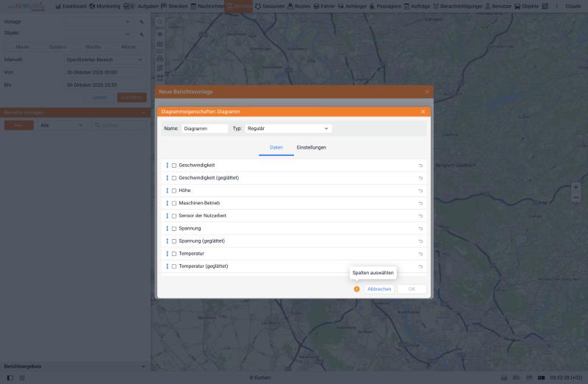This screenshot has height=384, width=588.
Task: Click the wrench icon next to Vorlage
Action: click(x=142, y=22)
